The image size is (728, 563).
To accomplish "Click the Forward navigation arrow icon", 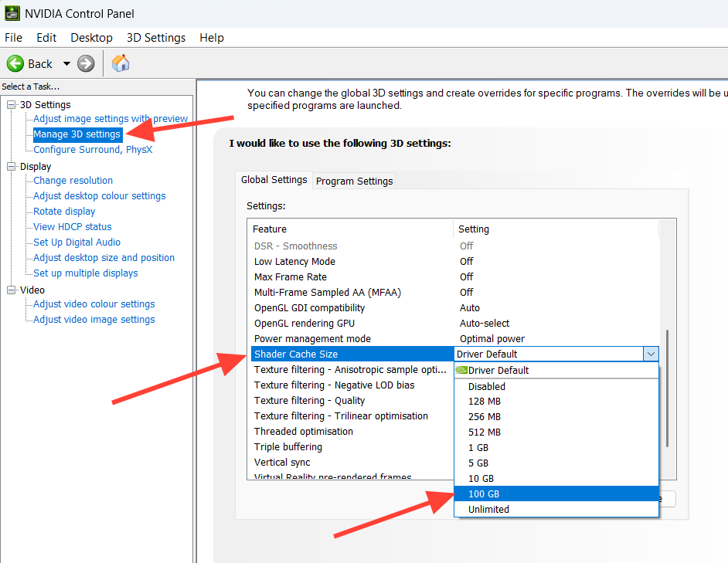I will click(x=85, y=63).
